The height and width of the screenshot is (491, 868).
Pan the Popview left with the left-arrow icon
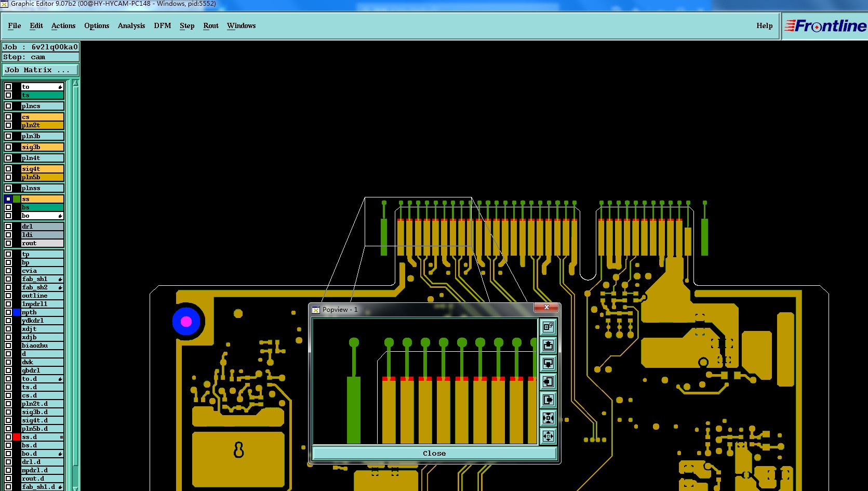548,381
